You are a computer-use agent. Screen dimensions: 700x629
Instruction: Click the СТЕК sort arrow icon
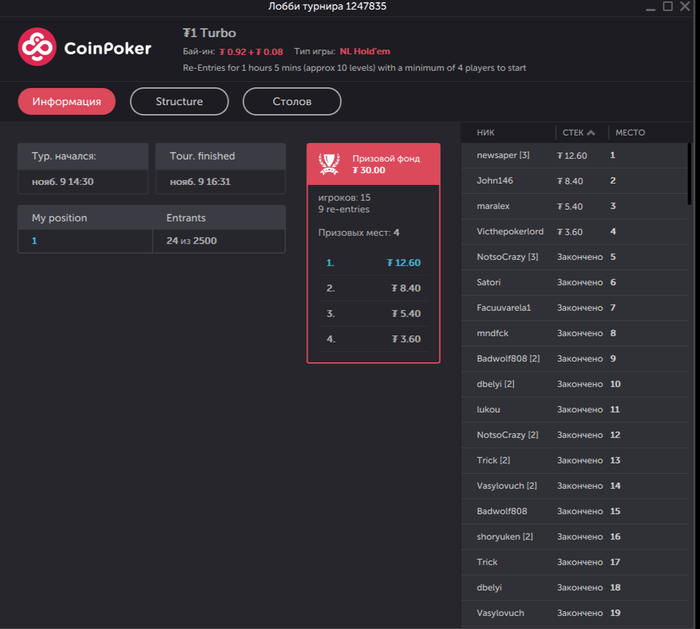click(x=591, y=133)
